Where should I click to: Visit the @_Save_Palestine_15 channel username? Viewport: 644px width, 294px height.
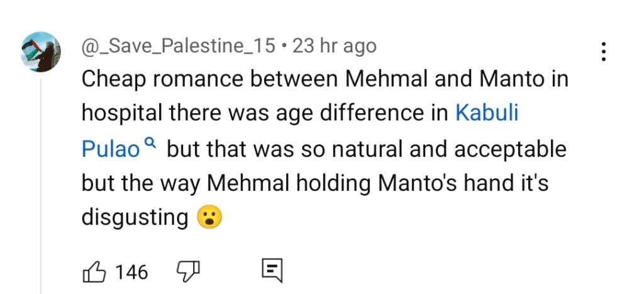point(179,46)
